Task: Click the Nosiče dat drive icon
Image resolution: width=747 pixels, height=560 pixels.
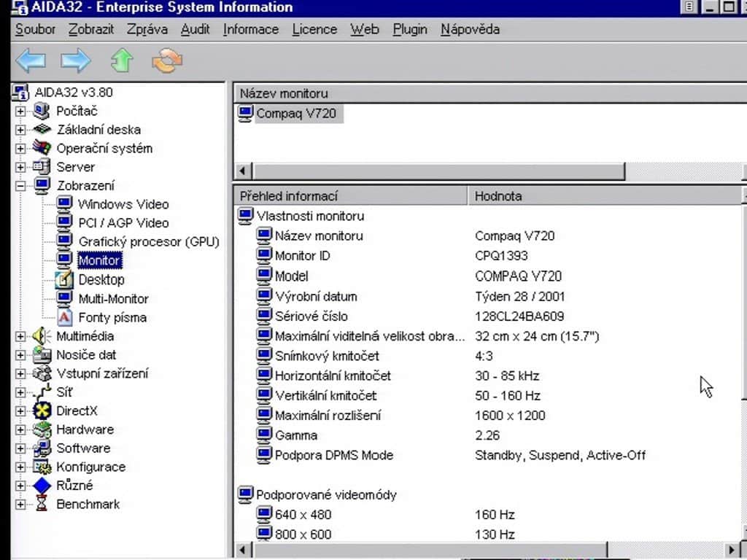Action: coord(42,355)
